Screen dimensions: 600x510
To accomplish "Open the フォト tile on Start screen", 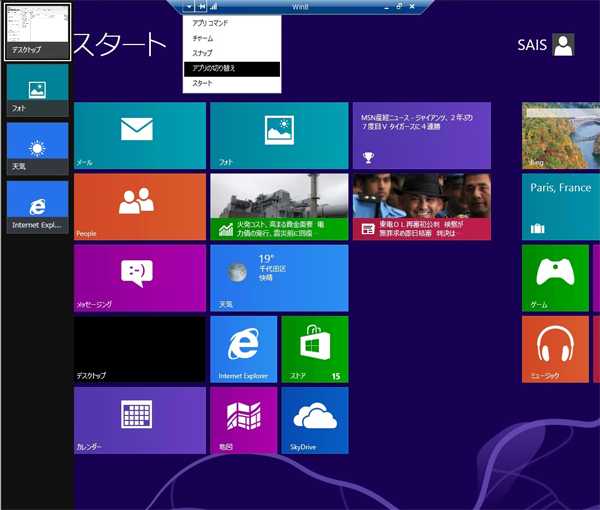I will 279,135.
